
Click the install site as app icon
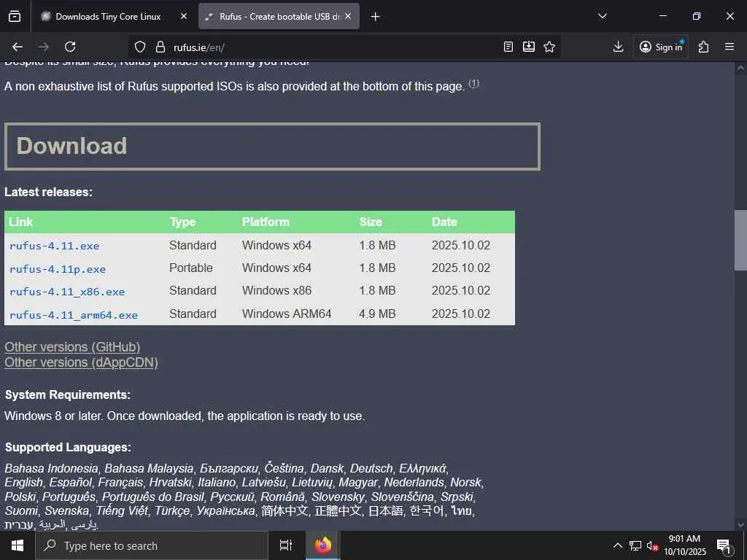529,47
